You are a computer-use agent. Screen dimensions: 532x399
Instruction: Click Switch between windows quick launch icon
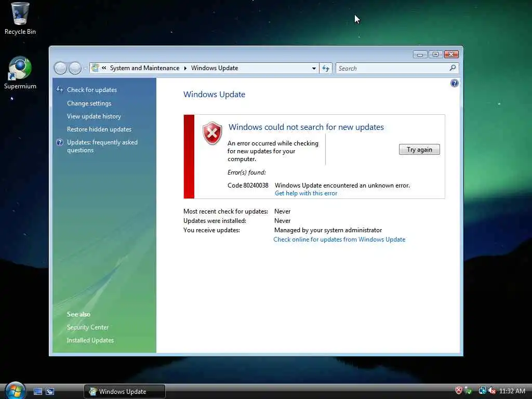coord(50,392)
